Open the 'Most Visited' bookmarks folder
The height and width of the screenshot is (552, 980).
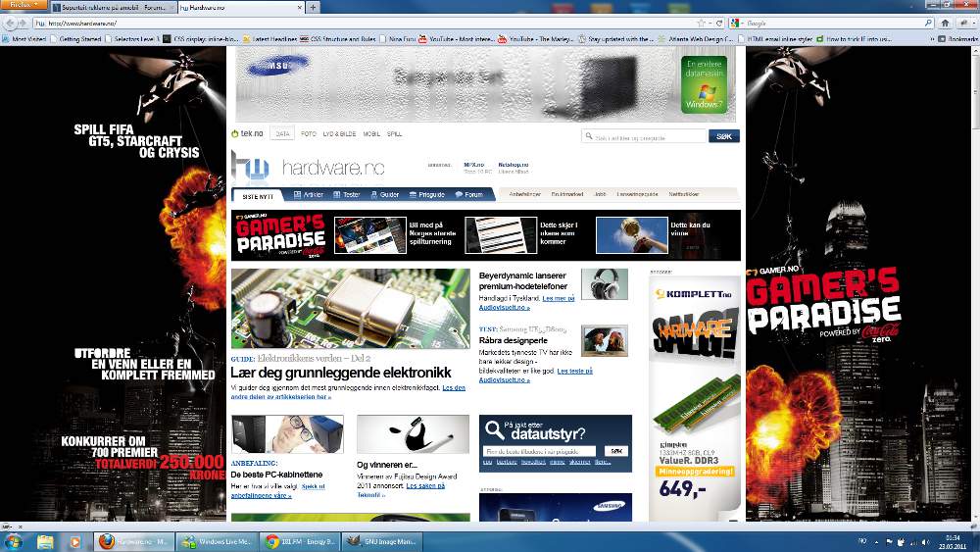24,39
